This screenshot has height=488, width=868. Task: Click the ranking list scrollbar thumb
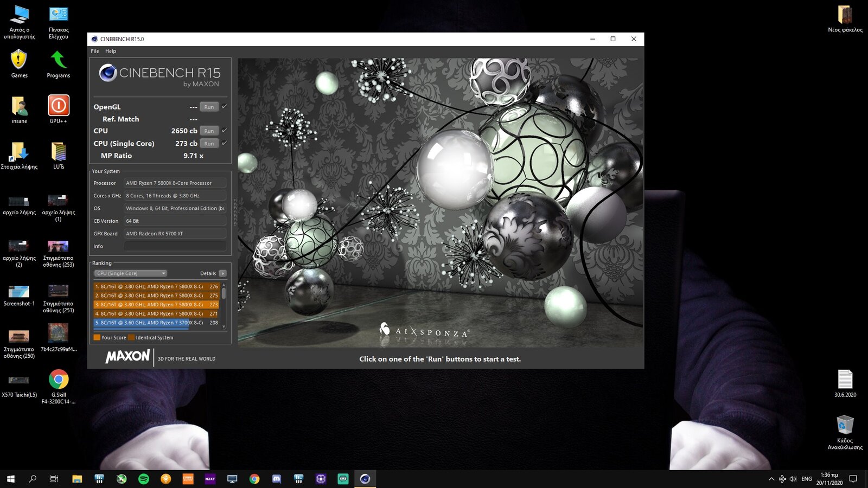click(x=224, y=293)
